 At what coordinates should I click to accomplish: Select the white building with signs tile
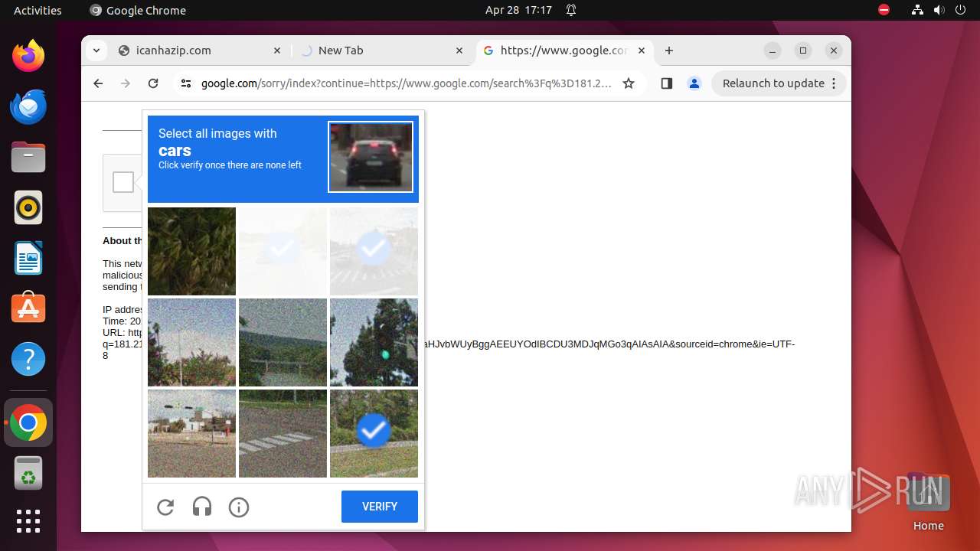(191, 433)
